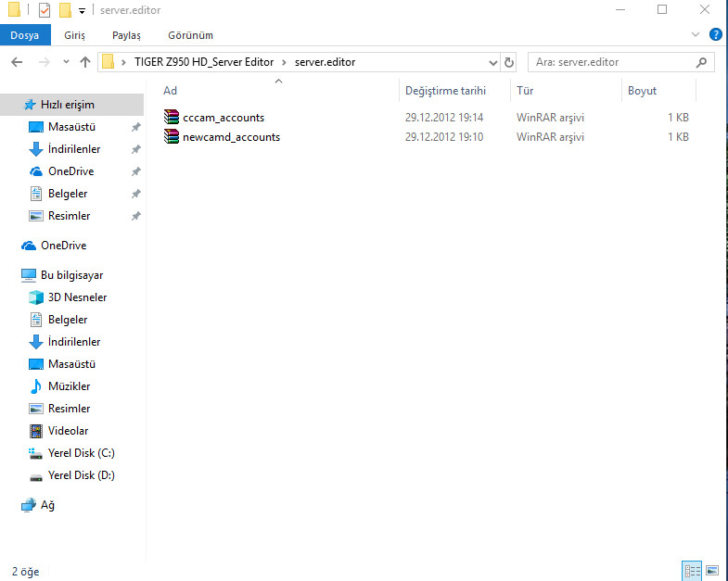
Task: Select İndirilenler under Hızlı erişim
Action: tap(74, 149)
